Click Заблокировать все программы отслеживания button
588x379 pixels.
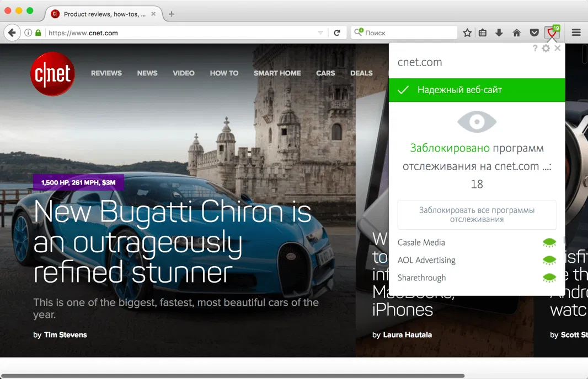tap(477, 215)
